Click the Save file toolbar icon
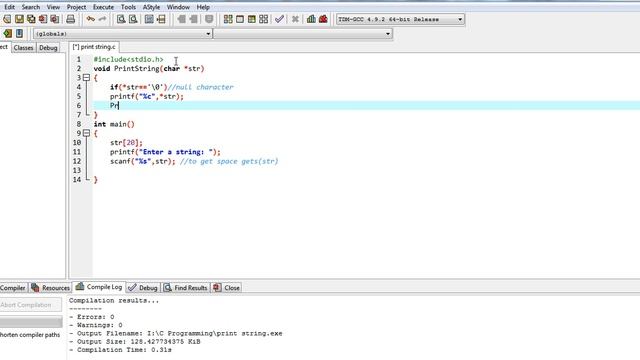This screenshot has height=360, width=640. point(19,19)
